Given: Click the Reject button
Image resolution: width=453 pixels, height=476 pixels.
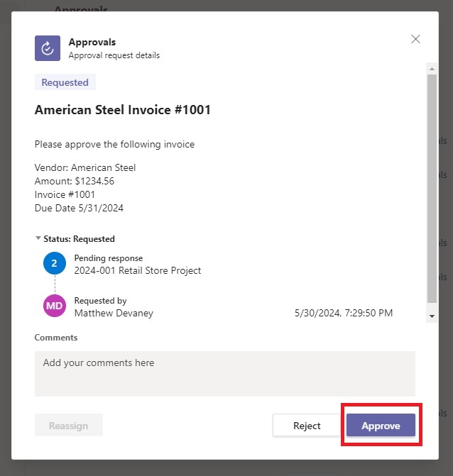Looking at the screenshot, I should [307, 426].
